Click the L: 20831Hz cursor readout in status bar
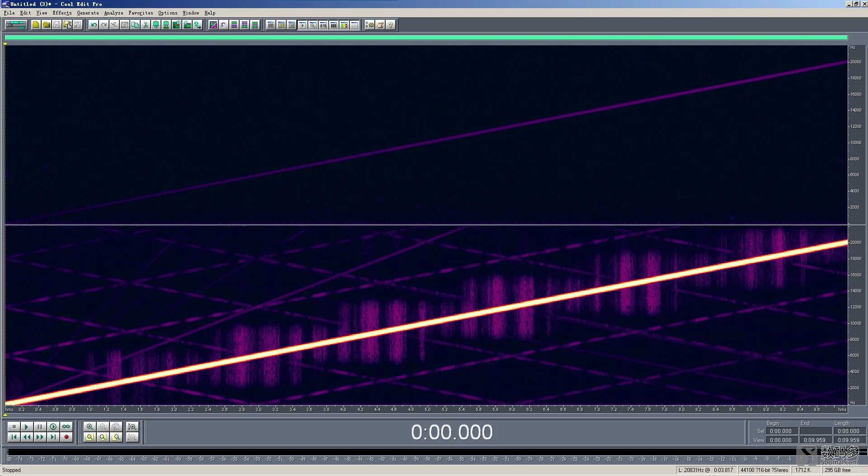 click(x=706, y=470)
